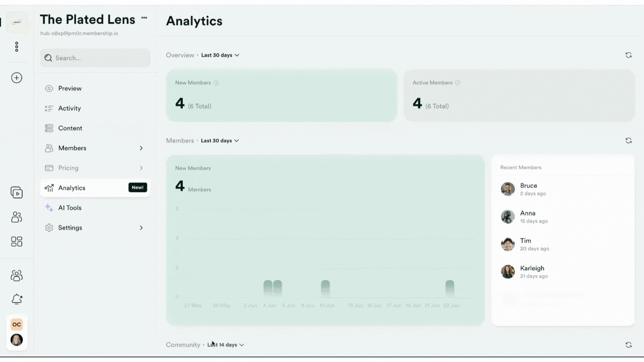Viewport: 644px width, 362px height.
Task: Click the Pricing card icon
Action: 49,168
